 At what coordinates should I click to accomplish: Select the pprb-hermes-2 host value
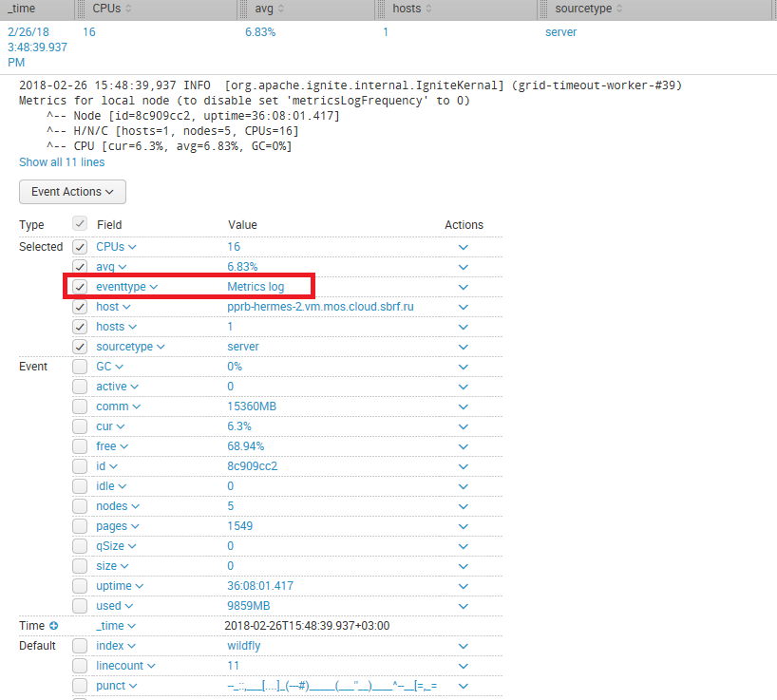(320, 307)
